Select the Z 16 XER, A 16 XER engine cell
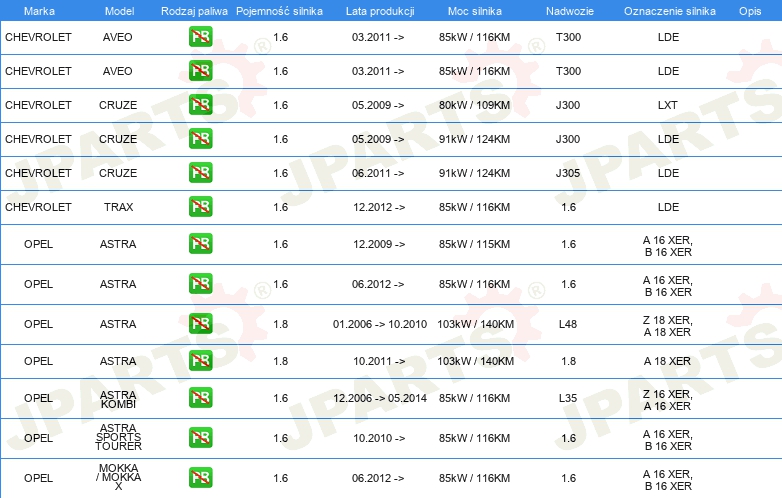The image size is (782, 498). 668,400
